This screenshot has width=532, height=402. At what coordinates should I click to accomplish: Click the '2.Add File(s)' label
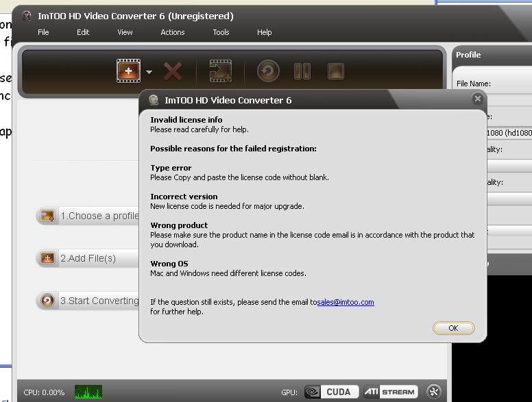[88, 258]
